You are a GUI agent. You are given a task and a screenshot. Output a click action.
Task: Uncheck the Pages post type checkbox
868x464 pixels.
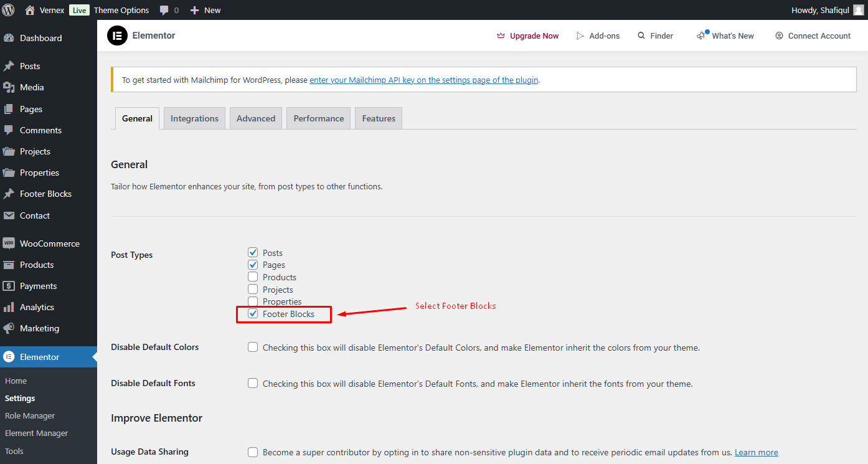pyautogui.click(x=253, y=265)
